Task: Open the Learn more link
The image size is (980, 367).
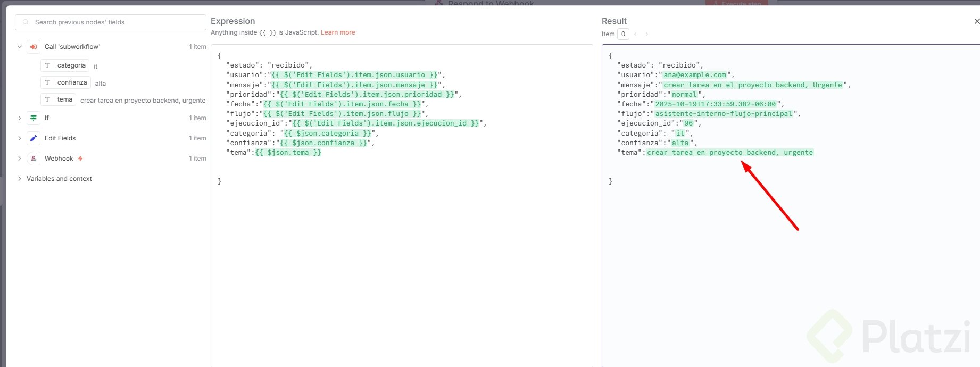Action: coord(338,32)
